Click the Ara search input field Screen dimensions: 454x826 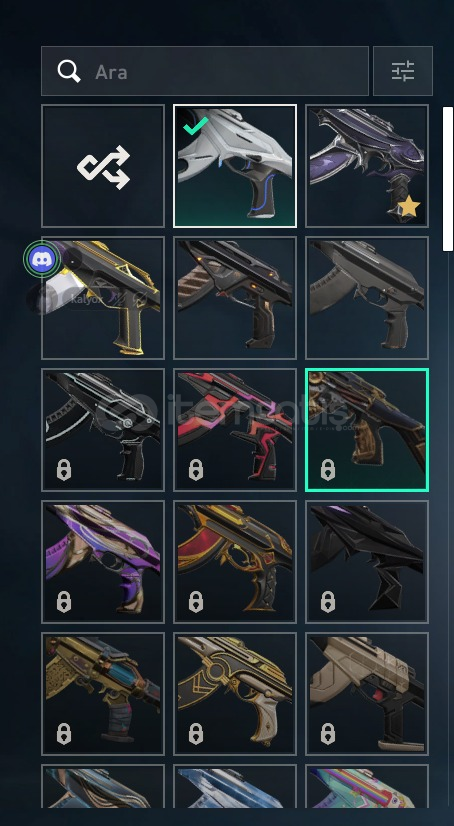click(x=205, y=71)
